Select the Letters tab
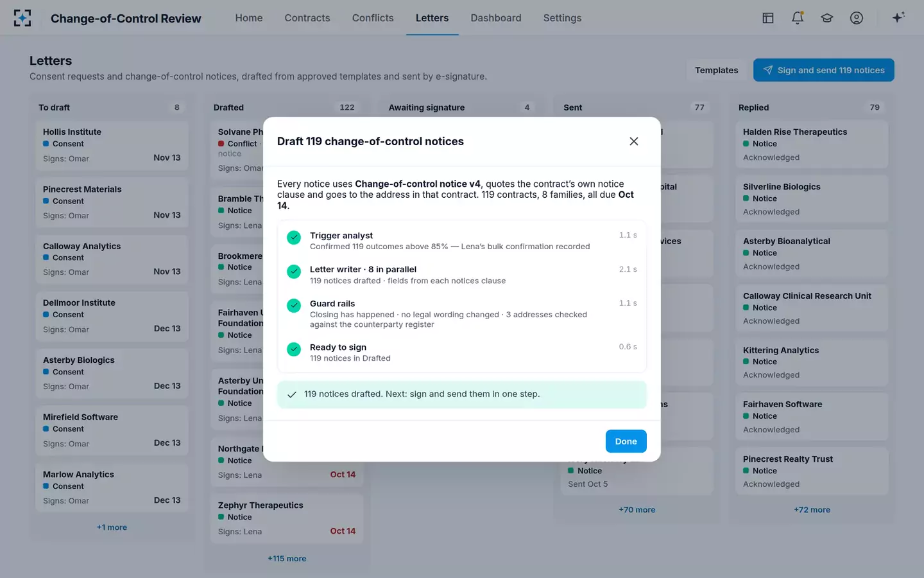This screenshot has height=578, width=924. (432, 18)
